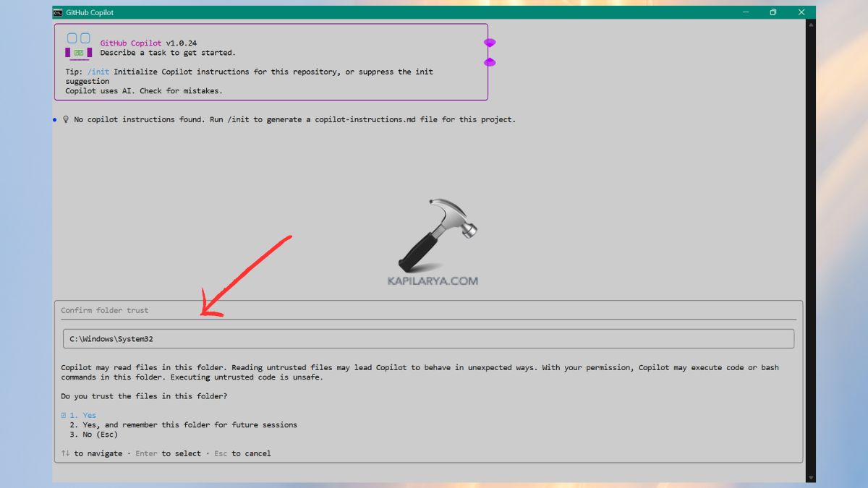This screenshot has width=868, height=488.
Task: Click the left outlined square in the welcome banner
Action: tap(72, 38)
